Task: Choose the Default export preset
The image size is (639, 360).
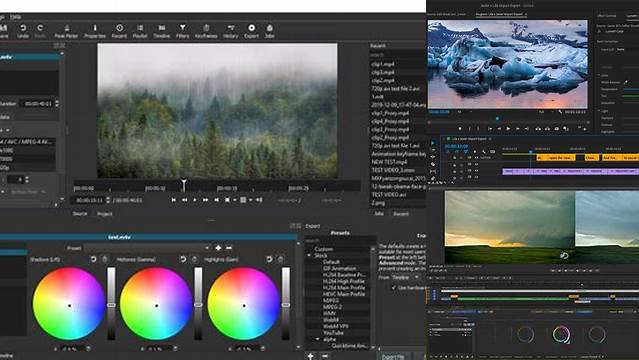Action: pos(331,262)
